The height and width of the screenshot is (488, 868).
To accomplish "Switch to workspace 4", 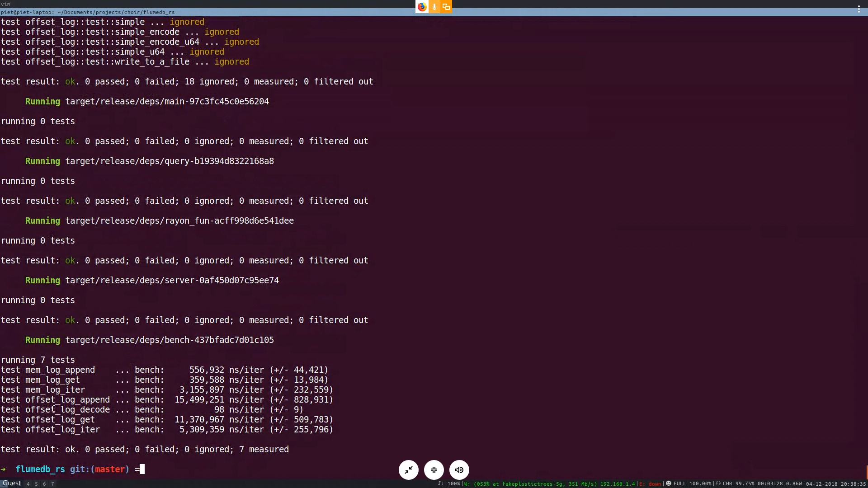I will (28, 484).
